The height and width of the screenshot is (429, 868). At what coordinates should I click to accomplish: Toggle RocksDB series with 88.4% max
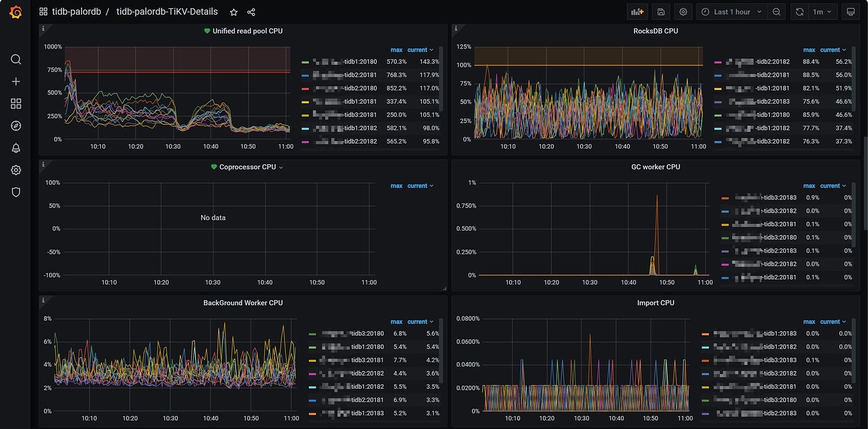(757, 62)
